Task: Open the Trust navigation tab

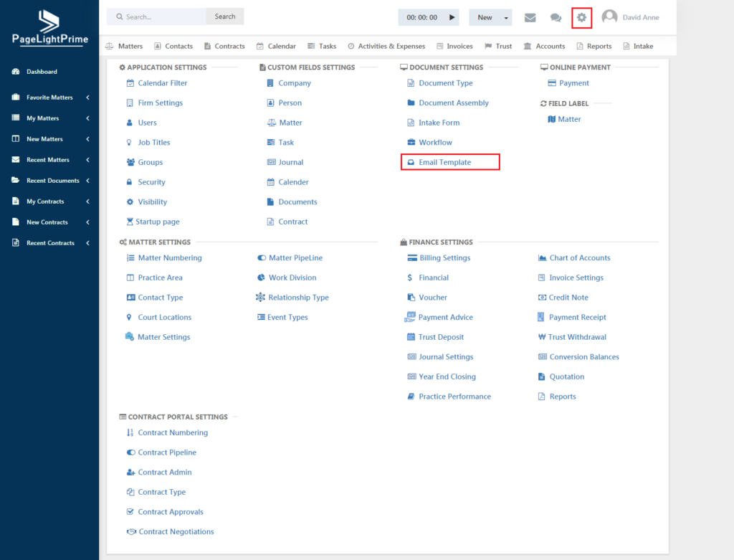Action: [498, 47]
